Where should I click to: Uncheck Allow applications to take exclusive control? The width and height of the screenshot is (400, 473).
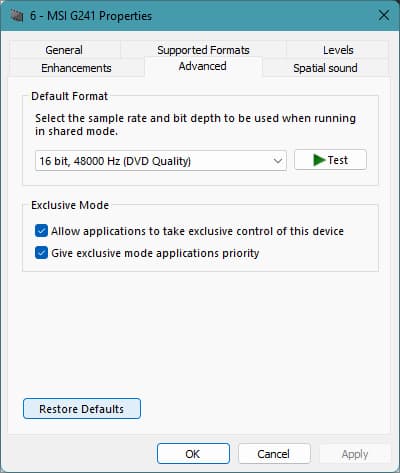(41, 231)
